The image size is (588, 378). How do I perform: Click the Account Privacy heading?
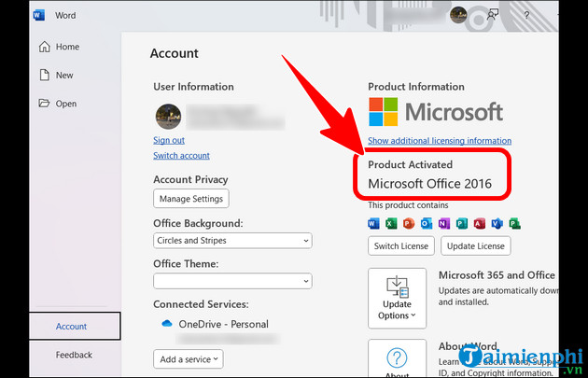[190, 179]
